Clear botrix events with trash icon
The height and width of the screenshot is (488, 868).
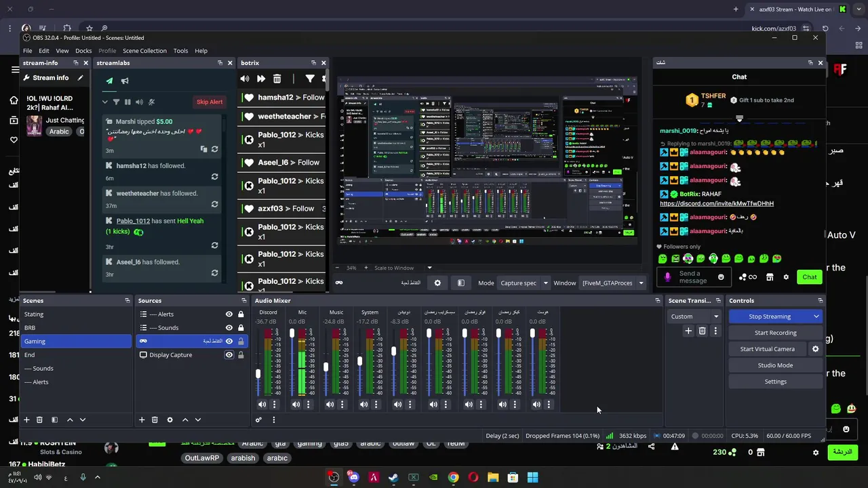click(x=277, y=79)
